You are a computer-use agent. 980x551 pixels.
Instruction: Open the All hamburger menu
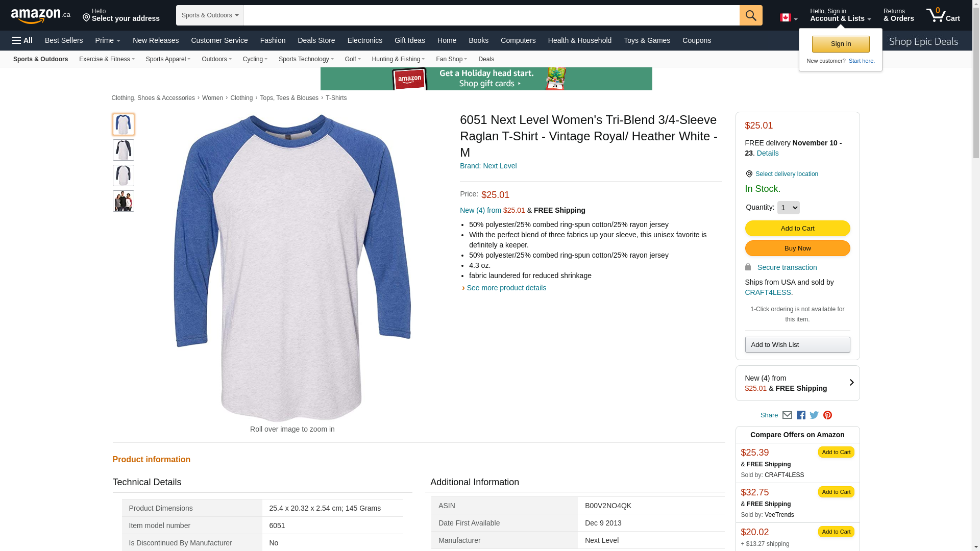[22, 40]
